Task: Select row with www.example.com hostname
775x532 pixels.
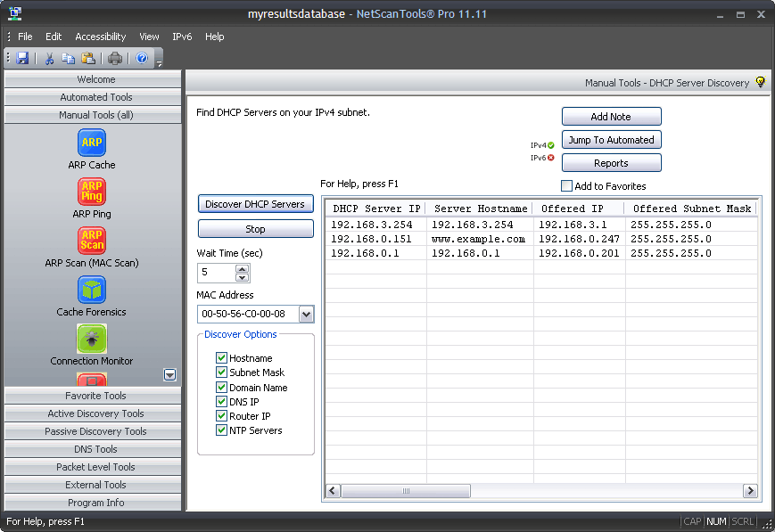Action: click(x=541, y=239)
